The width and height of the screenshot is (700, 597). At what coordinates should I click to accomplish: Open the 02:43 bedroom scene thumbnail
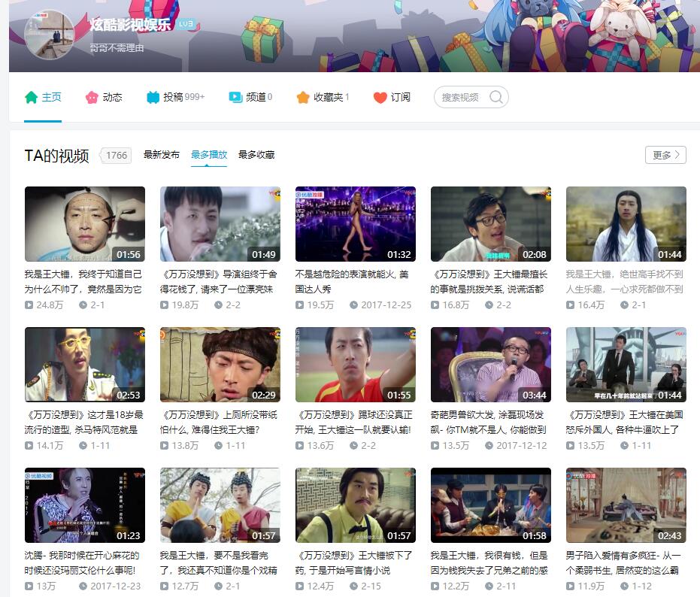pos(626,505)
